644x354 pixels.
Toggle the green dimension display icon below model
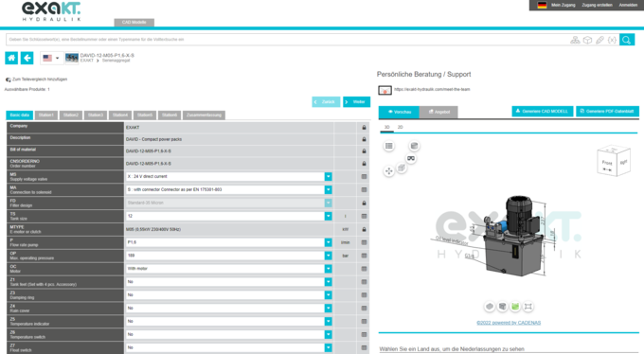[x=515, y=307]
